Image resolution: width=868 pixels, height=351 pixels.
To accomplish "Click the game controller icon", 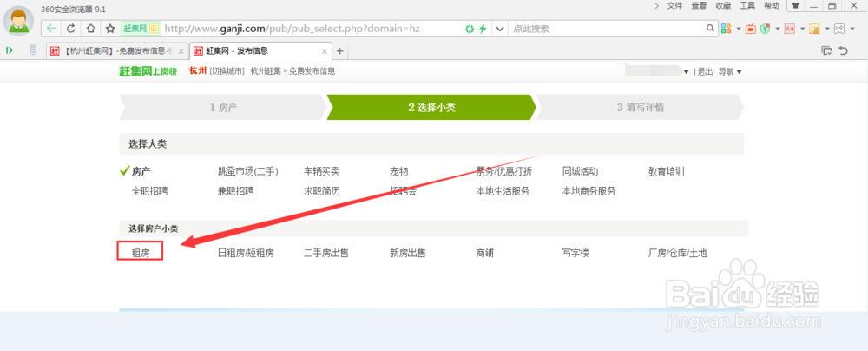I will pos(839,29).
